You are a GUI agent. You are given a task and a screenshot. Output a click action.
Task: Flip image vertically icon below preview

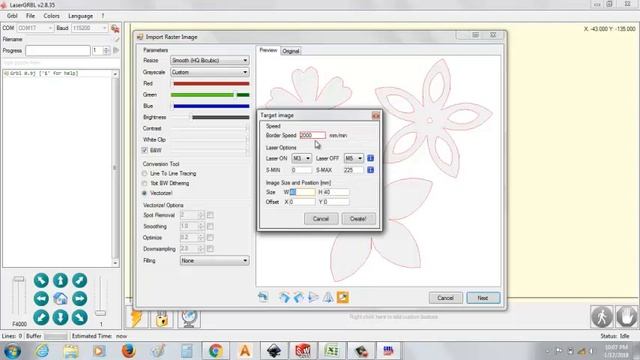328,297
